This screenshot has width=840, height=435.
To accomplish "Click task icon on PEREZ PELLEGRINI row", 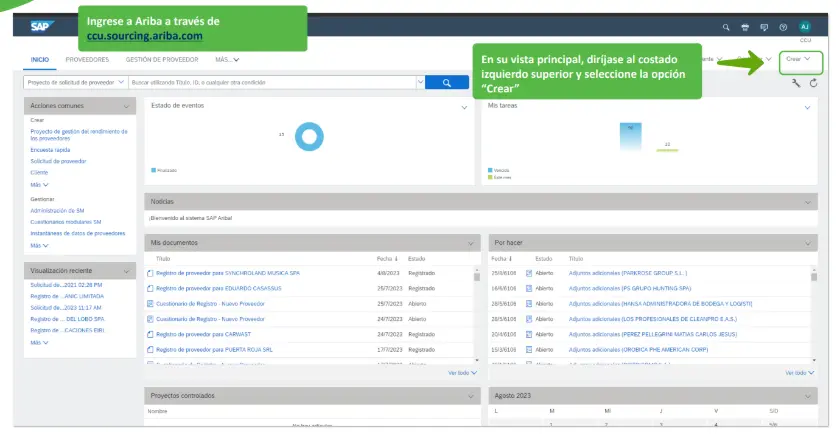I will (x=529, y=334).
